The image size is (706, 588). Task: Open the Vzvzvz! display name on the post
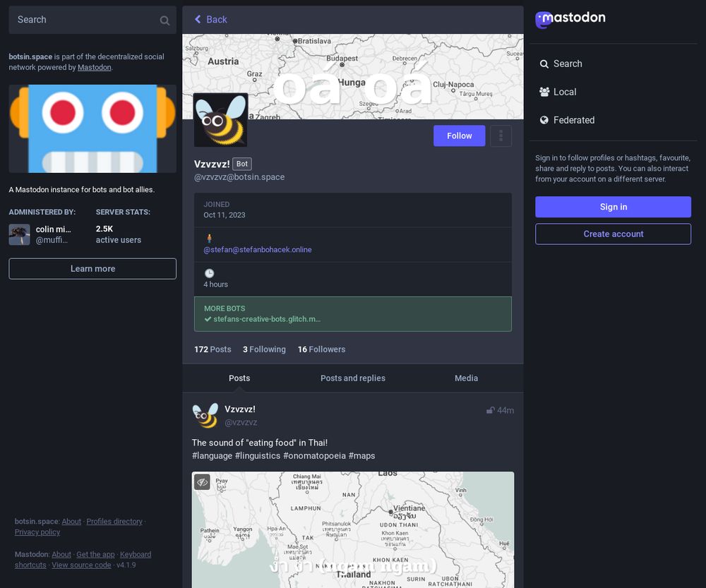point(240,409)
